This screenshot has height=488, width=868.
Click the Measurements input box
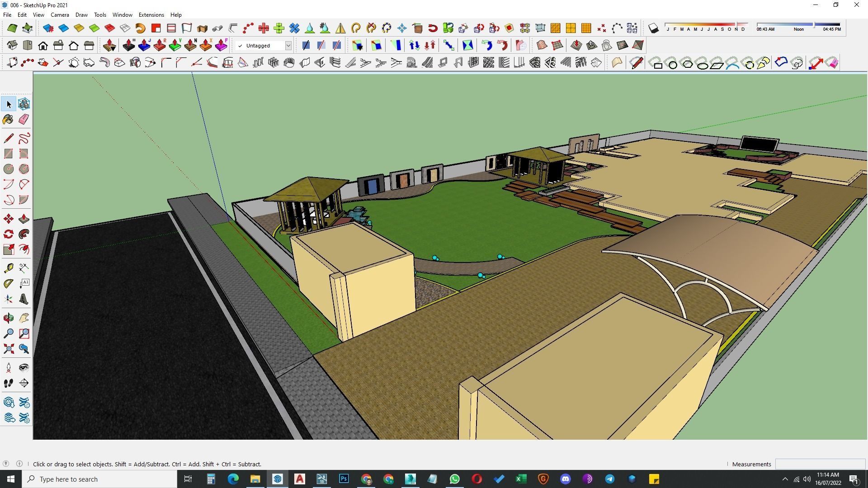(820, 464)
